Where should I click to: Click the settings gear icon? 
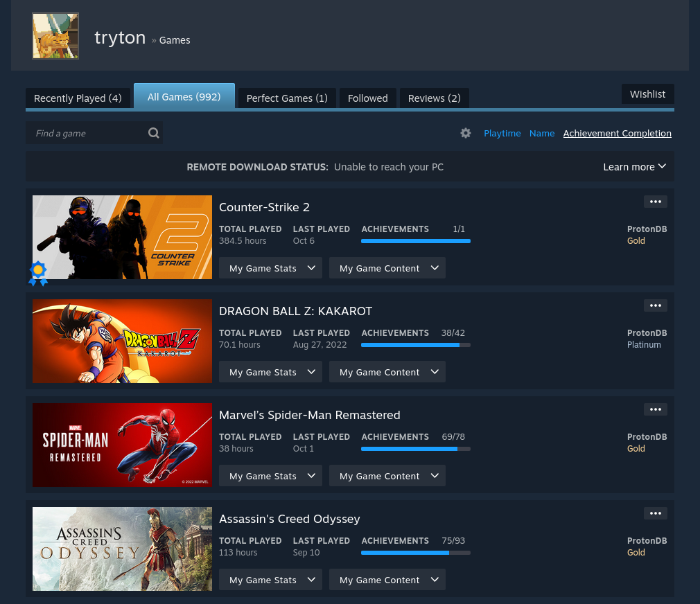coord(466,133)
